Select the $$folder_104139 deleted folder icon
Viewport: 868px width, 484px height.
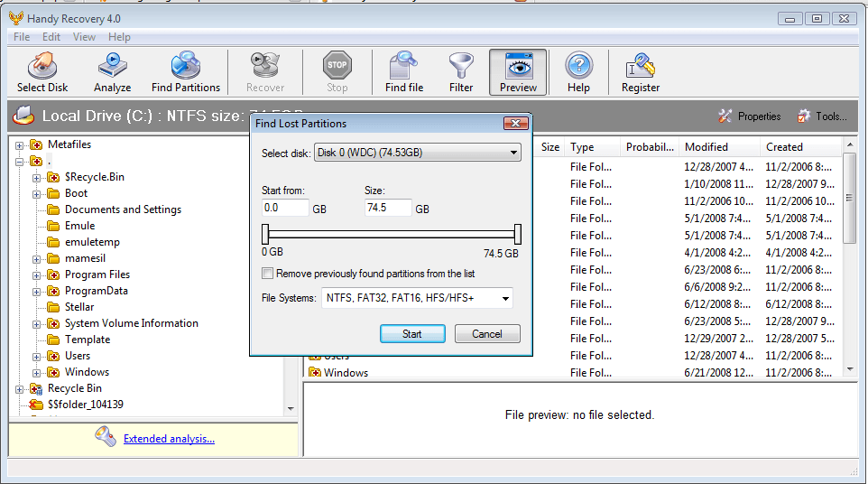coord(36,405)
